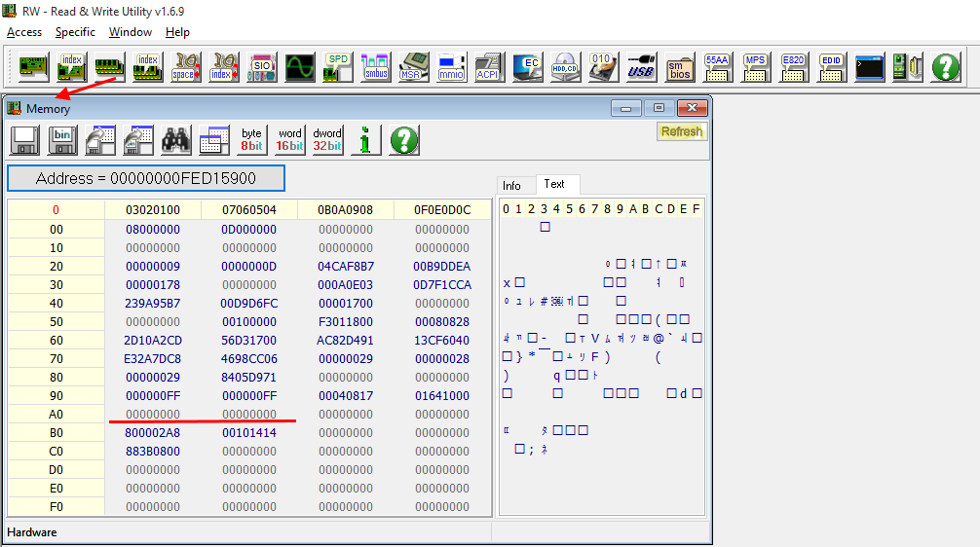Select cell value 2D10A2CD in row 60
This screenshot has width=980, height=547.
tap(153, 341)
